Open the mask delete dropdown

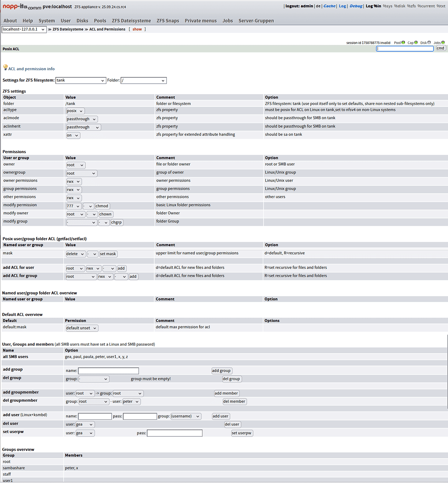tap(76, 254)
